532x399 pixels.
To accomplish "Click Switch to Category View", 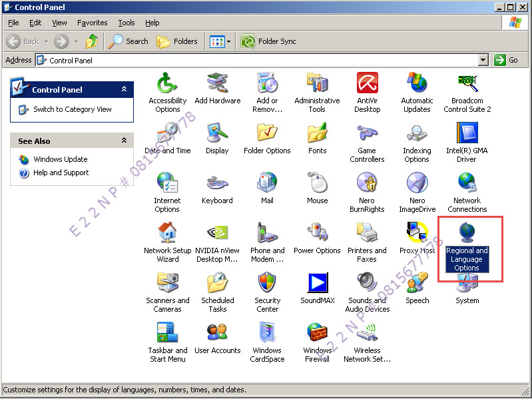I will pos(73,109).
